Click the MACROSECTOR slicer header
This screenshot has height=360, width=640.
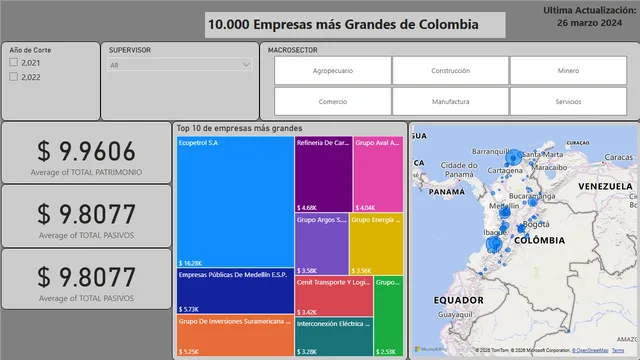coord(293,50)
